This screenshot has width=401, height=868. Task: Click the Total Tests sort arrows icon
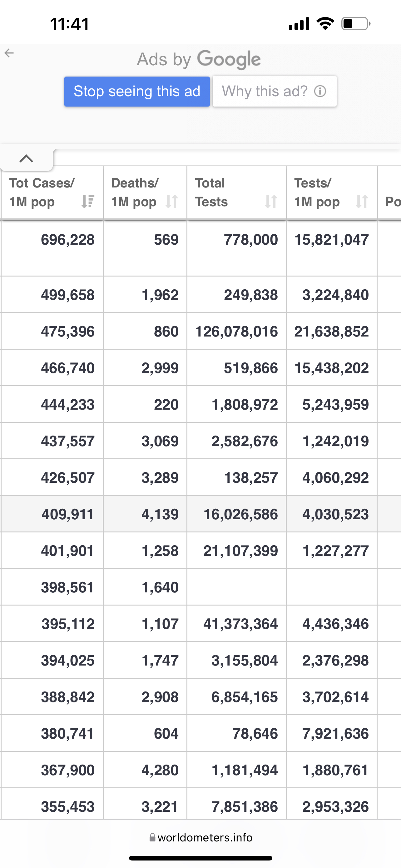point(271,202)
